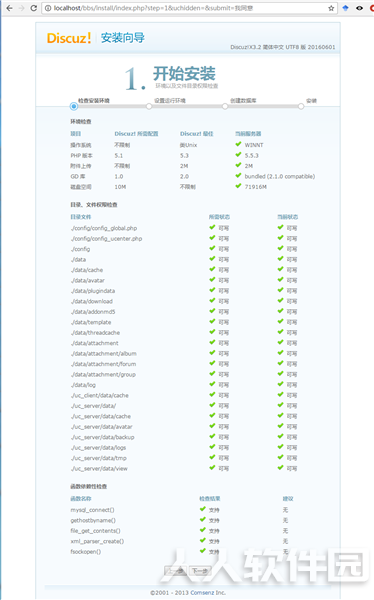This screenshot has width=374, height=600.
Task: Reload the page with the refresh icon
Action: click(34, 8)
